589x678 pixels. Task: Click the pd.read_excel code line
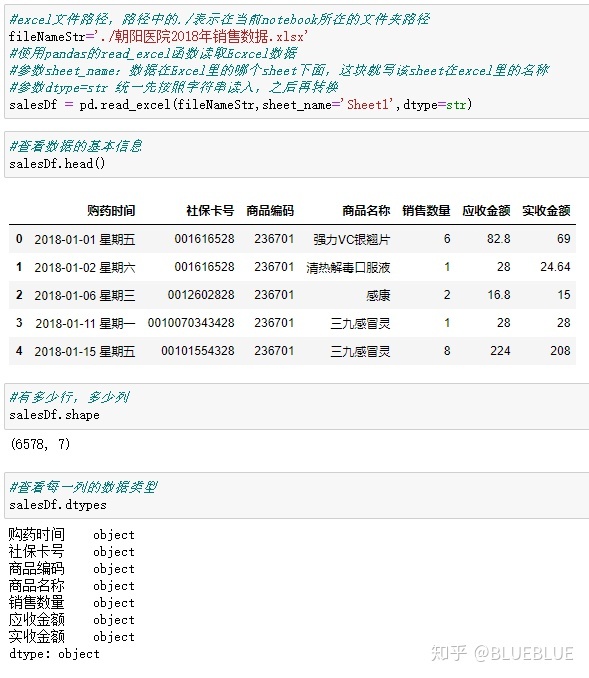pos(240,104)
